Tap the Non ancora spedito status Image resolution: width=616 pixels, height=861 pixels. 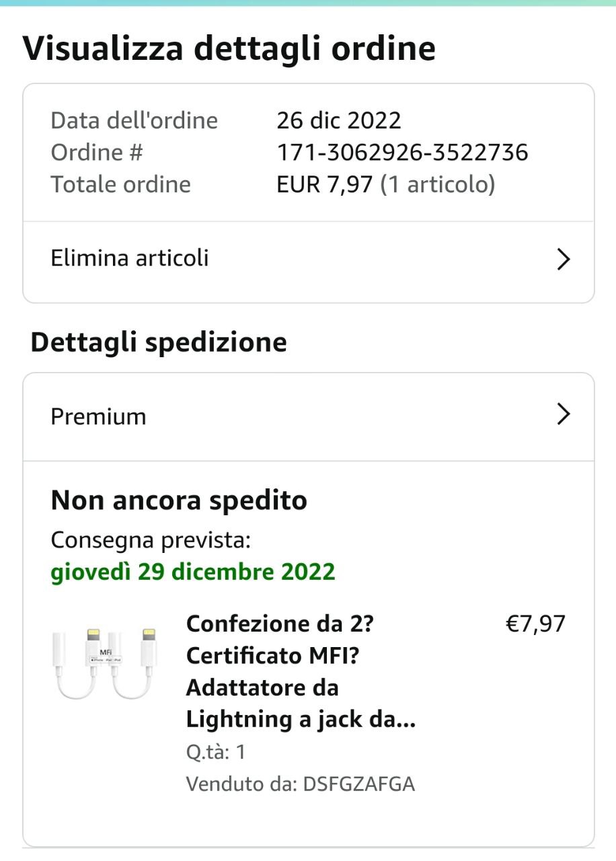(x=179, y=500)
